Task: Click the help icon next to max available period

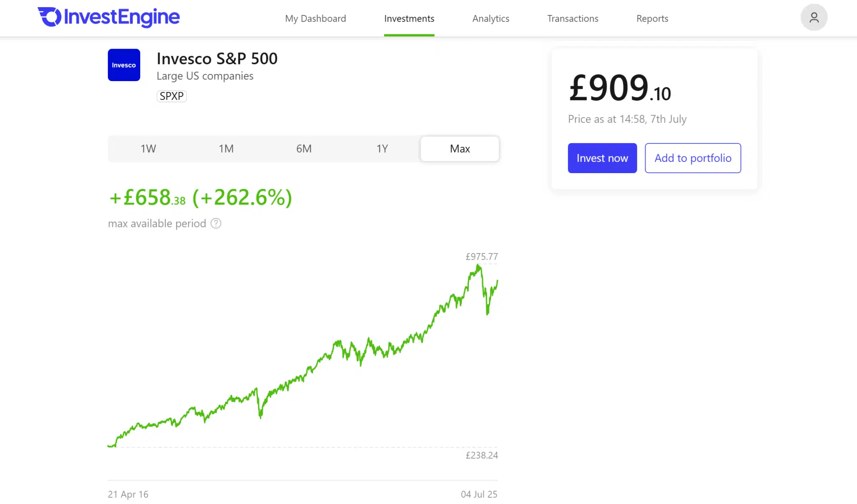Action: coord(216,223)
